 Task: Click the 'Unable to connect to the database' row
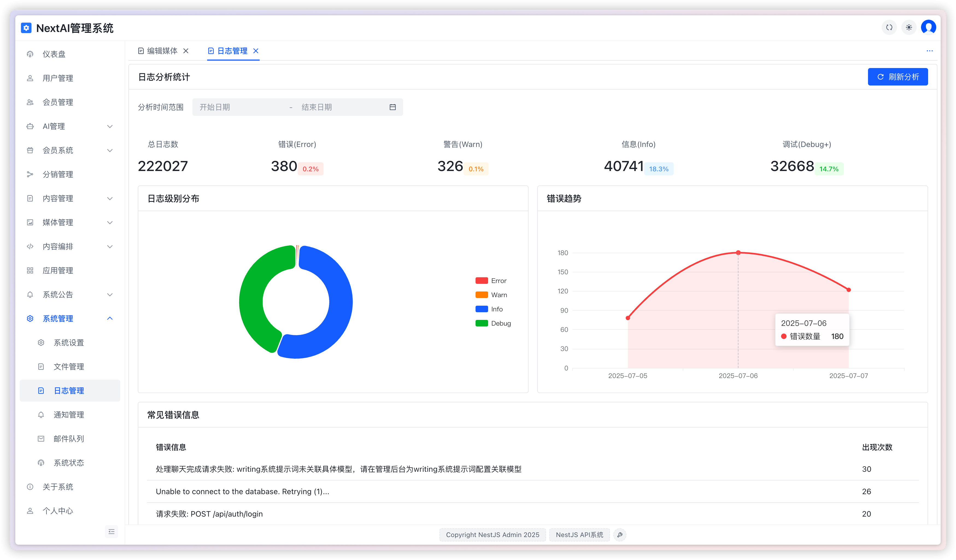(x=533, y=491)
